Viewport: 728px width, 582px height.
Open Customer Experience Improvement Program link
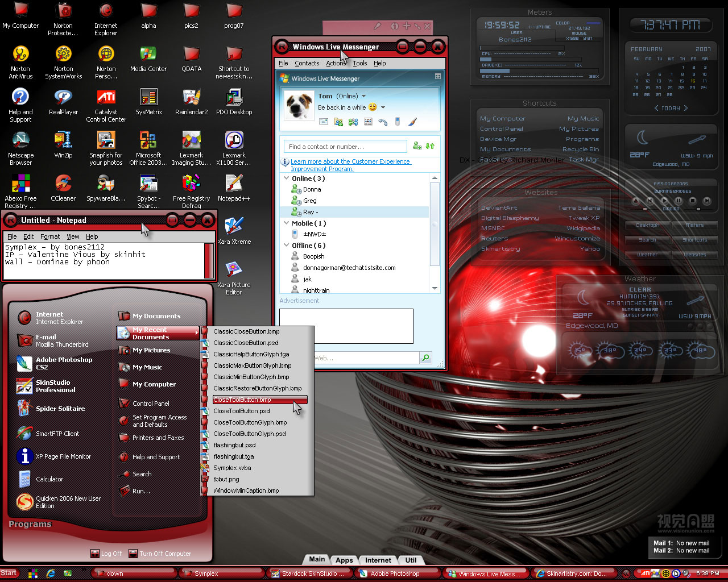[x=350, y=165]
